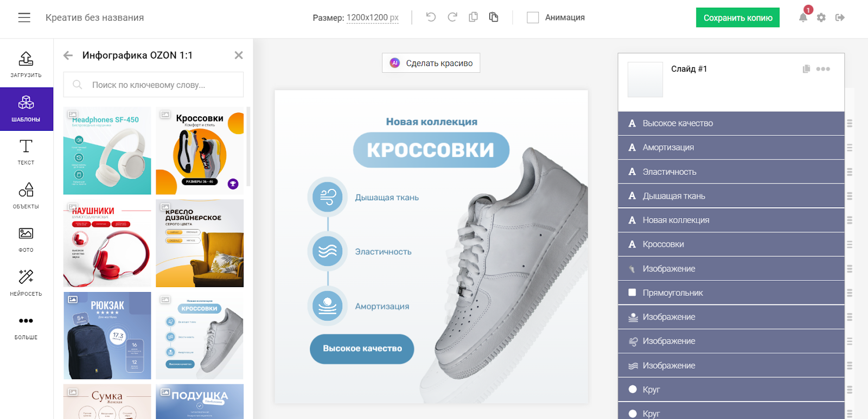Select the Подушка template
The image size is (868, 419).
tap(200, 402)
